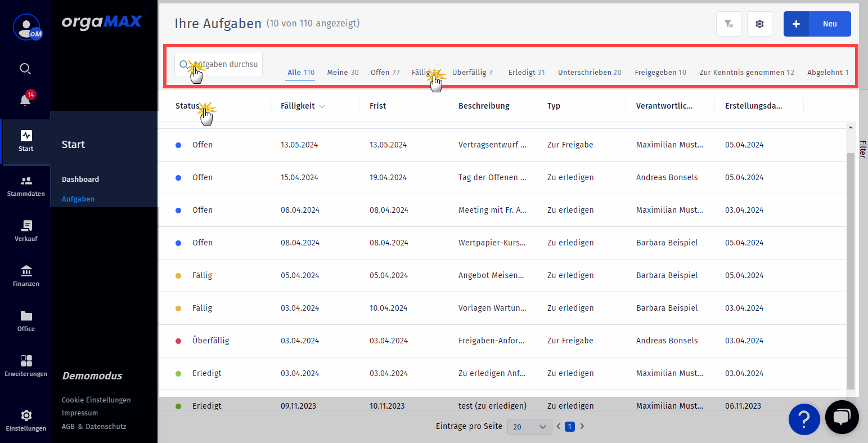Switch to Erledigt 31 tab
Screen dimensions: 868x443
point(527,73)
